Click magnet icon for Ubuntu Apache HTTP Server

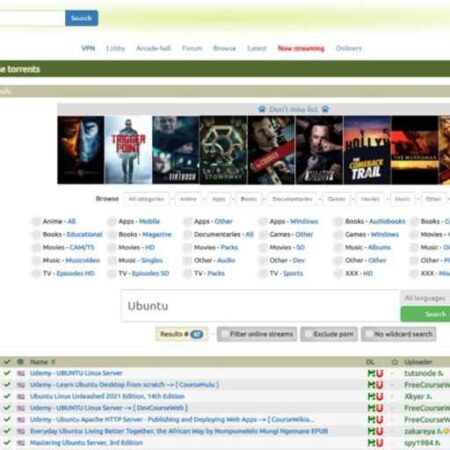click(x=371, y=420)
